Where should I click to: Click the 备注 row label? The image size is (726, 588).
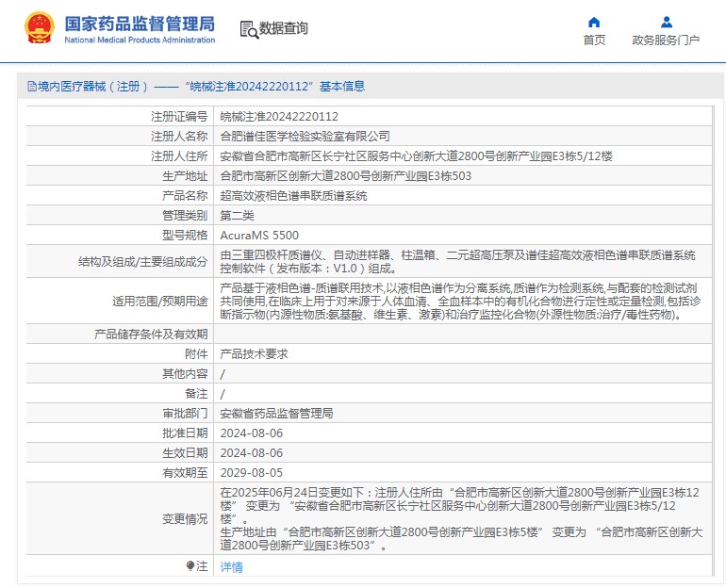(196, 394)
